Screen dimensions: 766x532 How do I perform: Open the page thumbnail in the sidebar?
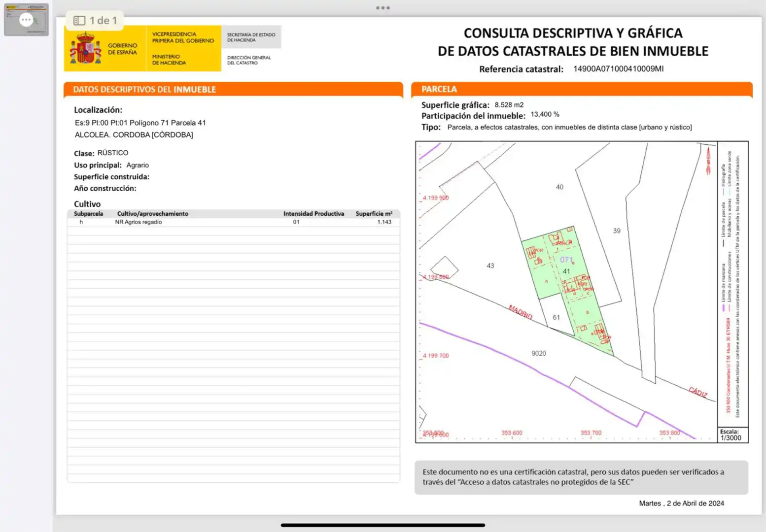click(26, 19)
